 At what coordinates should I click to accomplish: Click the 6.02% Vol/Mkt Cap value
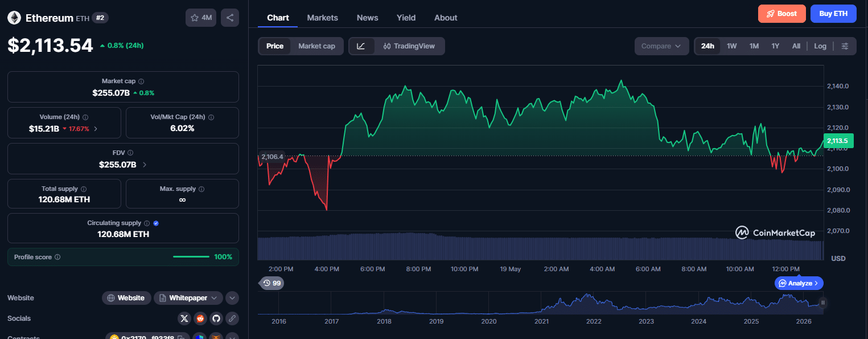click(182, 128)
